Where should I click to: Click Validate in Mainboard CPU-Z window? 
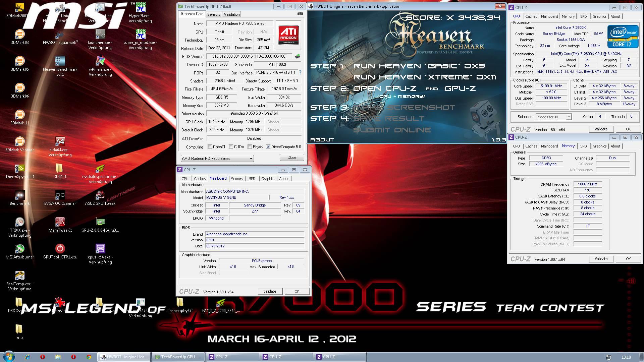point(270,291)
